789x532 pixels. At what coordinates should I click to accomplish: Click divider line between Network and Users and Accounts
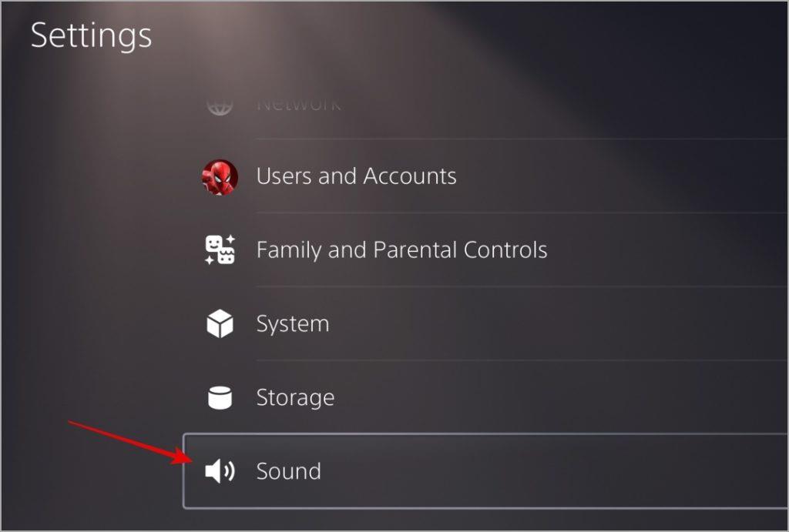[522, 139]
